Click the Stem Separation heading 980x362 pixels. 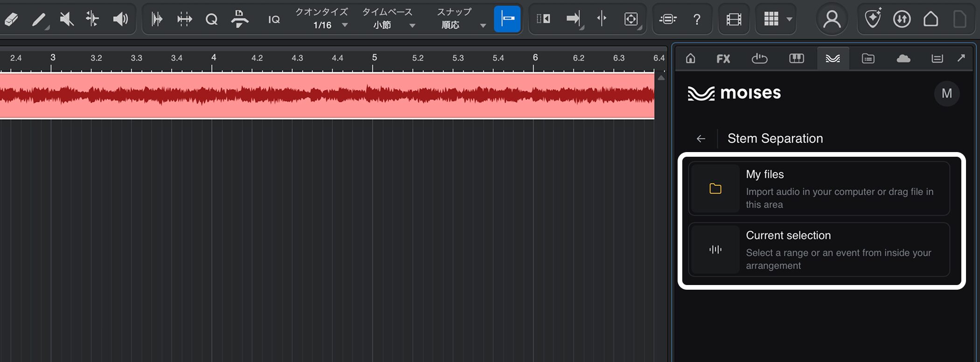[x=775, y=139]
